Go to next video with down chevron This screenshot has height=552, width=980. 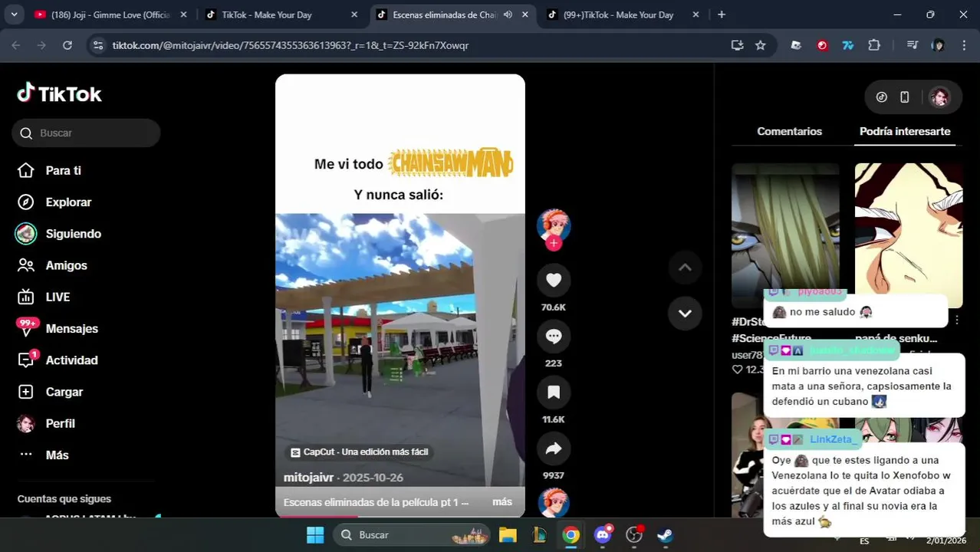(685, 313)
